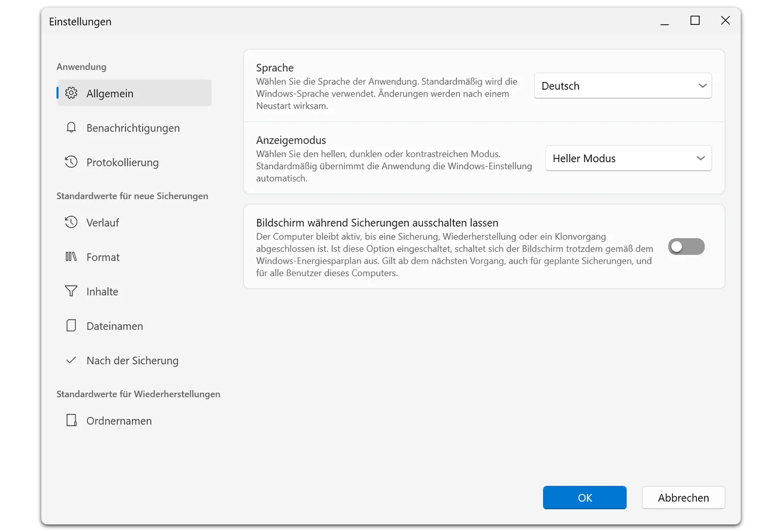This screenshot has width=782, height=532.
Task: Maximize the Einstellungen window
Action: coord(695,20)
